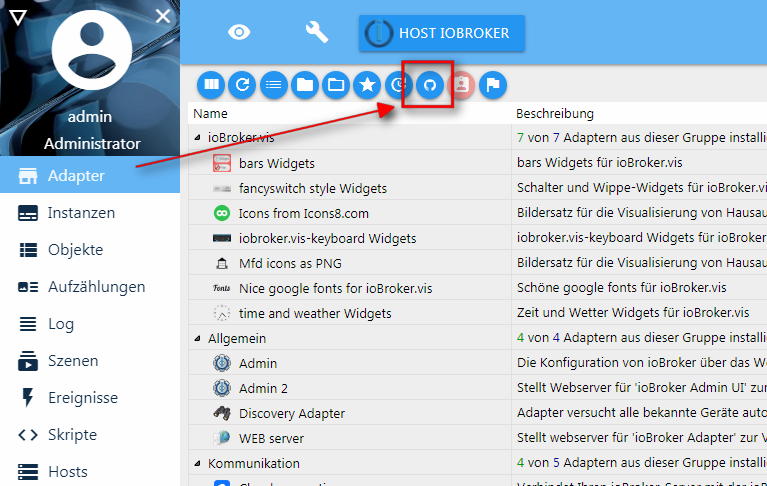Click 'bars Widgets für ioBroker.vis' description
The height and width of the screenshot is (486, 767).
click(x=600, y=162)
